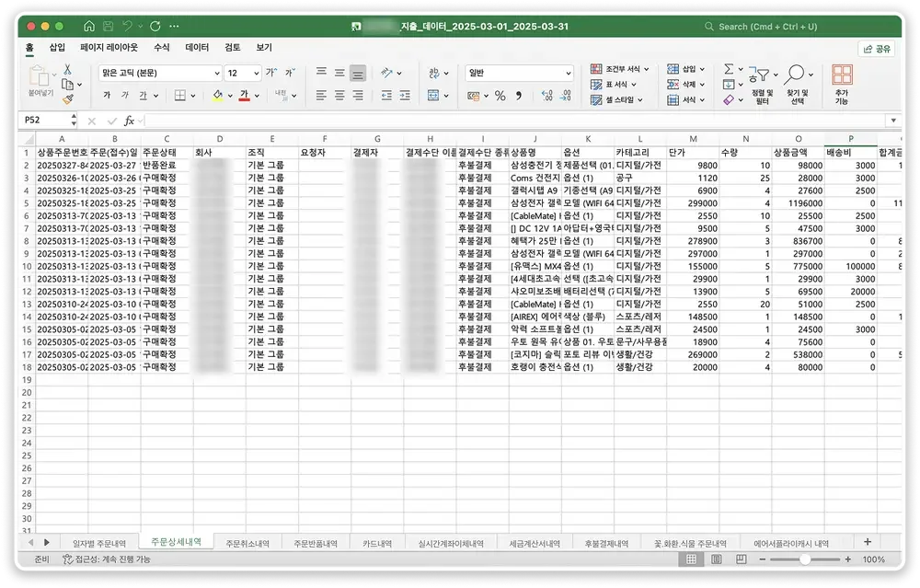Add a new sheet with the plus button
This screenshot has height=588, width=920.
point(869,543)
